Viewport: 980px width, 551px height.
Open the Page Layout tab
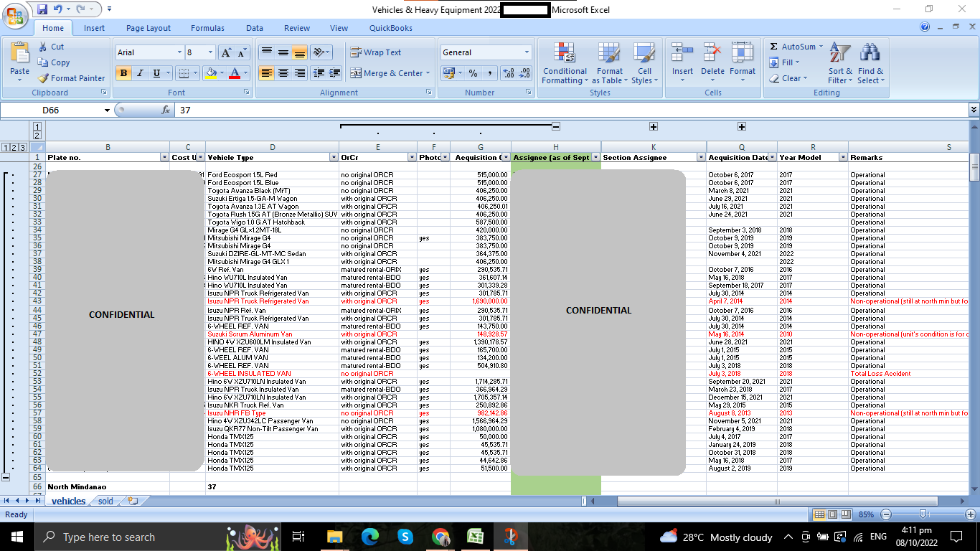tap(149, 28)
